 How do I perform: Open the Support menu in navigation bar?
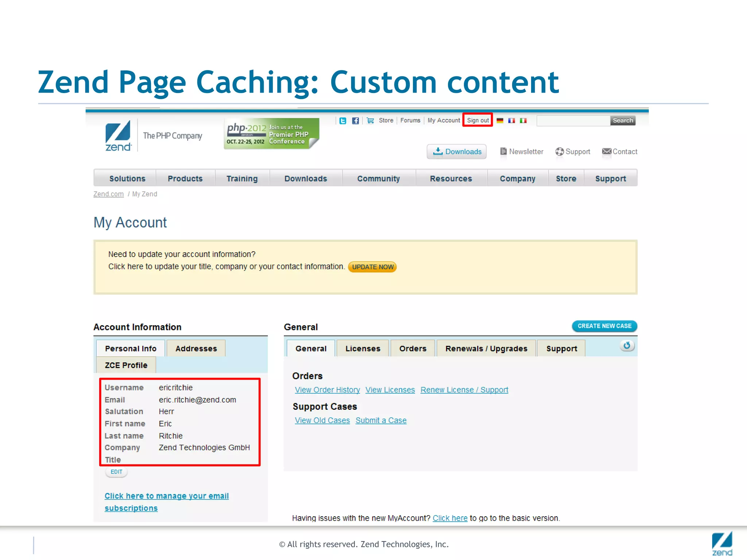[611, 179]
